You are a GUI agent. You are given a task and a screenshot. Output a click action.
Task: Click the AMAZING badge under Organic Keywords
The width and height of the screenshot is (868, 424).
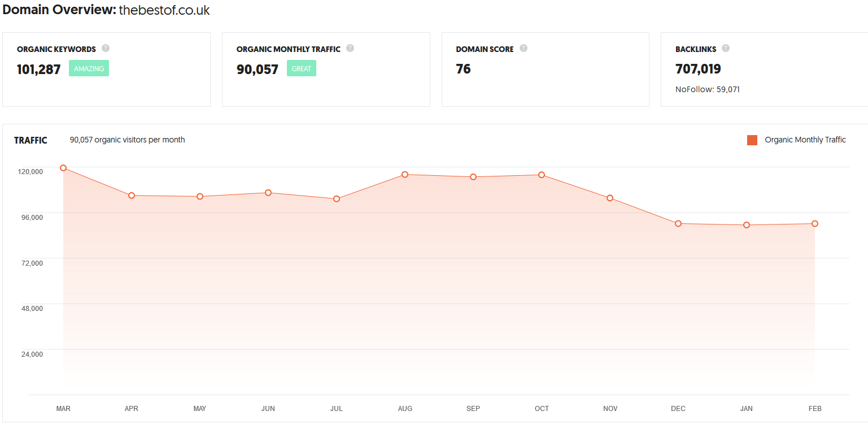point(89,68)
